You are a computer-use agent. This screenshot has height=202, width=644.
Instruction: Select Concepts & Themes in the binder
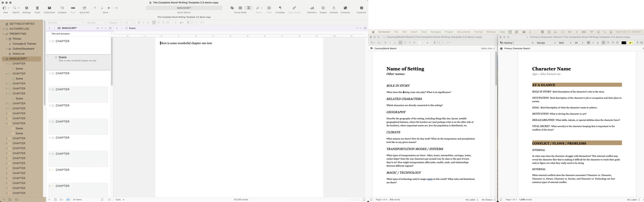tap(24, 44)
